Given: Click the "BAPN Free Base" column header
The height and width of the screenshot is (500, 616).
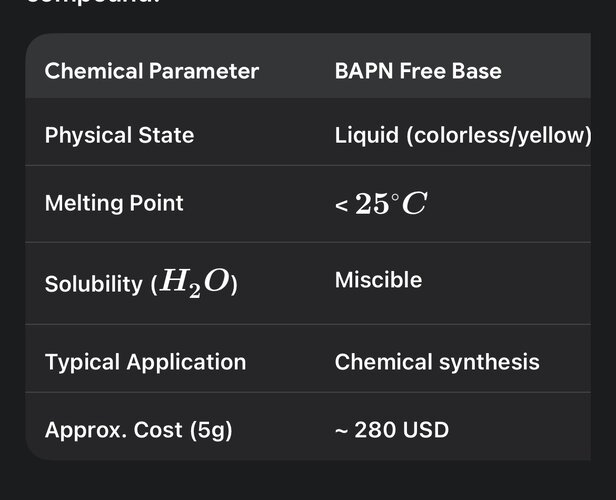Looking at the screenshot, I should pos(418,71).
